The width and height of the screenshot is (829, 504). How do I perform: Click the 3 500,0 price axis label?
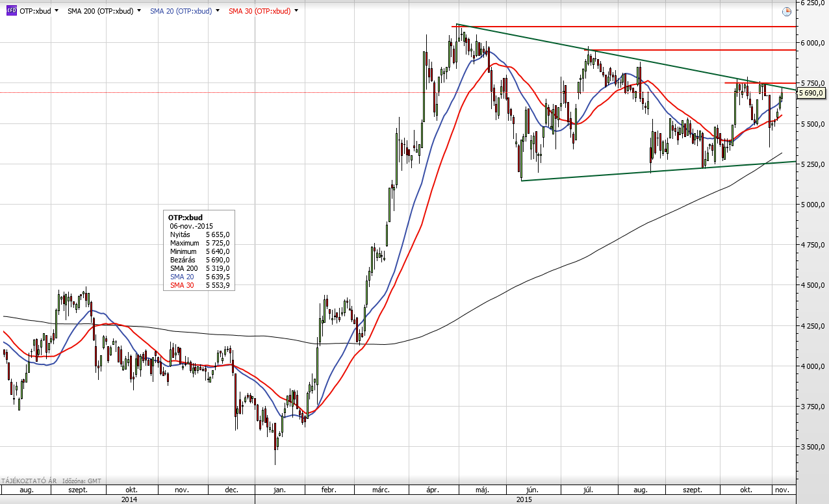(813, 447)
